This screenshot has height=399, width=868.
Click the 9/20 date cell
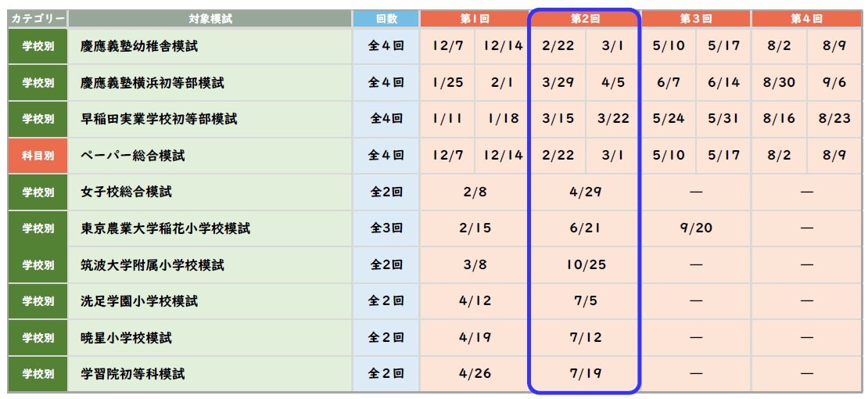(696, 228)
